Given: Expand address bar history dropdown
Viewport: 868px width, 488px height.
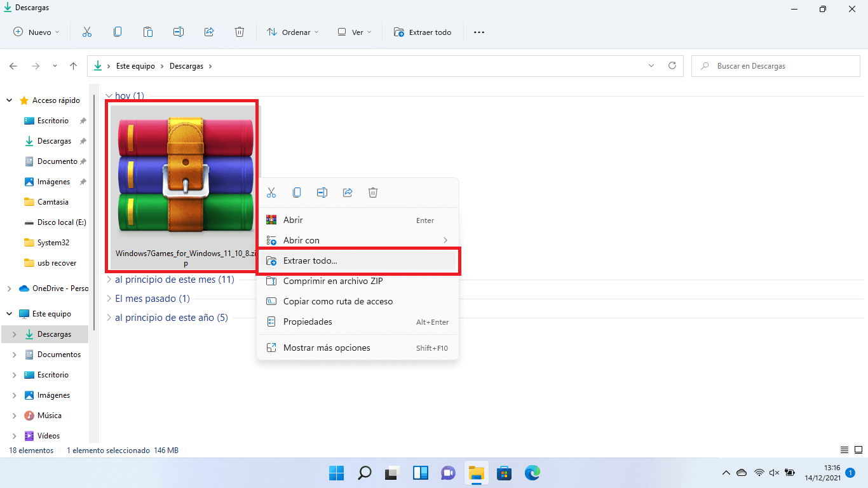Looking at the screenshot, I should click(x=651, y=65).
